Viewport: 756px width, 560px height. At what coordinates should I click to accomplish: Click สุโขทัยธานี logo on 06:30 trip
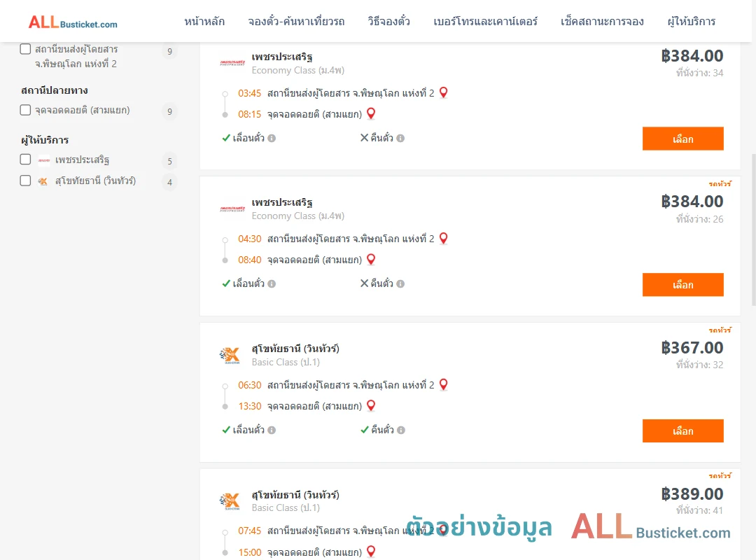click(x=230, y=356)
